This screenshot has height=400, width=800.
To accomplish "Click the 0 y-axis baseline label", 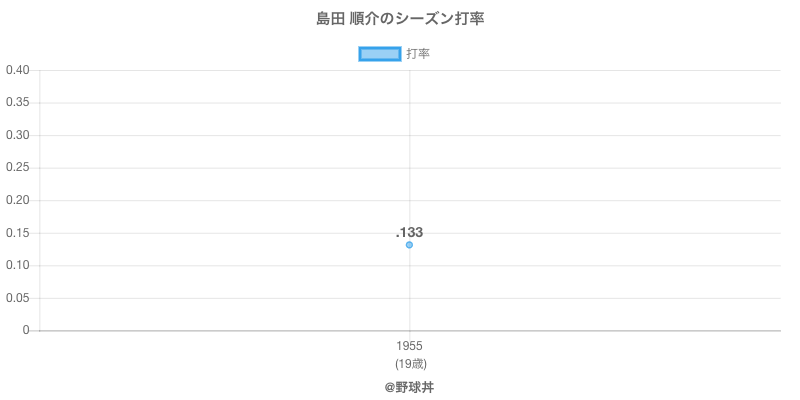I will pyautogui.click(x=27, y=330).
